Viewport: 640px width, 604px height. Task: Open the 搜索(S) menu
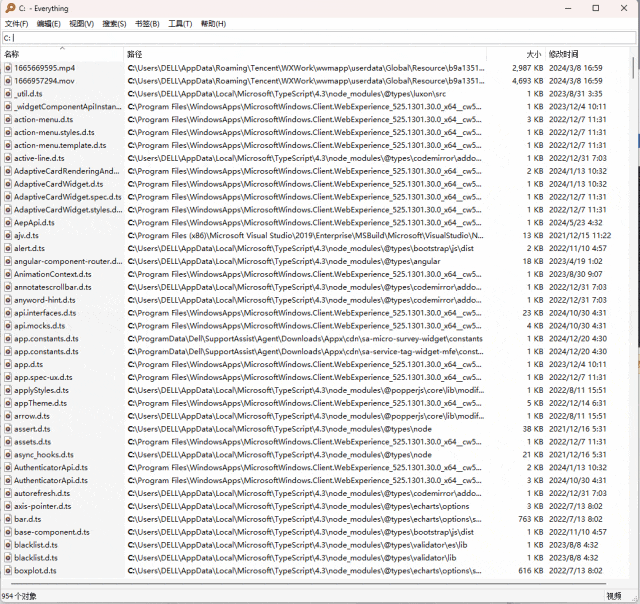(114, 24)
